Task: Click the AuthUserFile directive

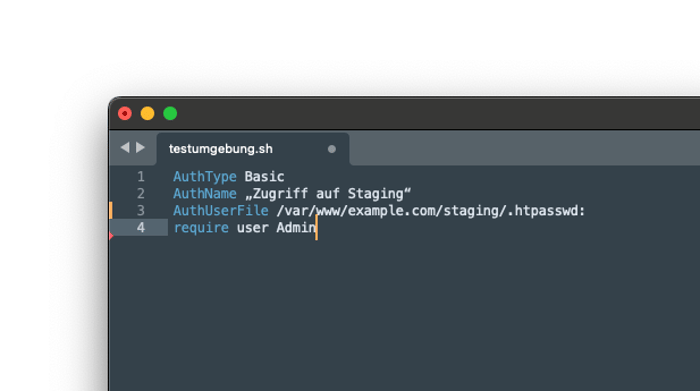Action: click(x=221, y=211)
